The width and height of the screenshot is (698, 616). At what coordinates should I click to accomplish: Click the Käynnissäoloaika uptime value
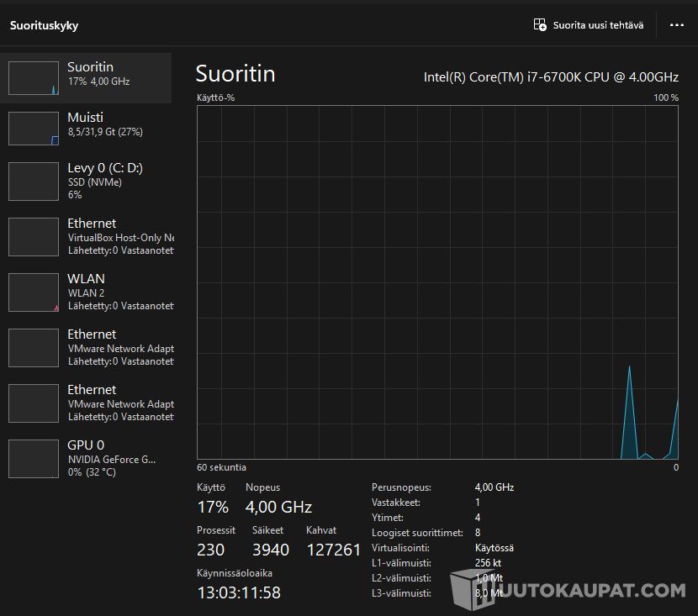click(239, 592)
